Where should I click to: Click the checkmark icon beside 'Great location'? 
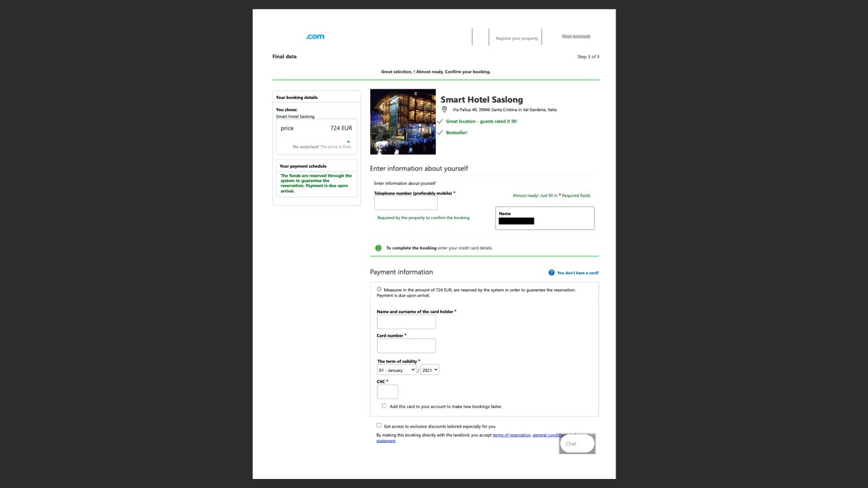pos(440,121)
